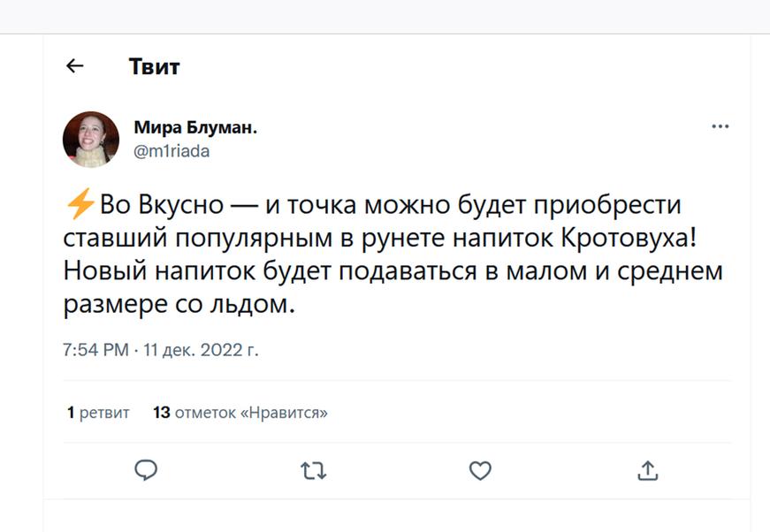
Task: Click the date 11 дек. 2022 г.
Action: (x=200, y=350)
